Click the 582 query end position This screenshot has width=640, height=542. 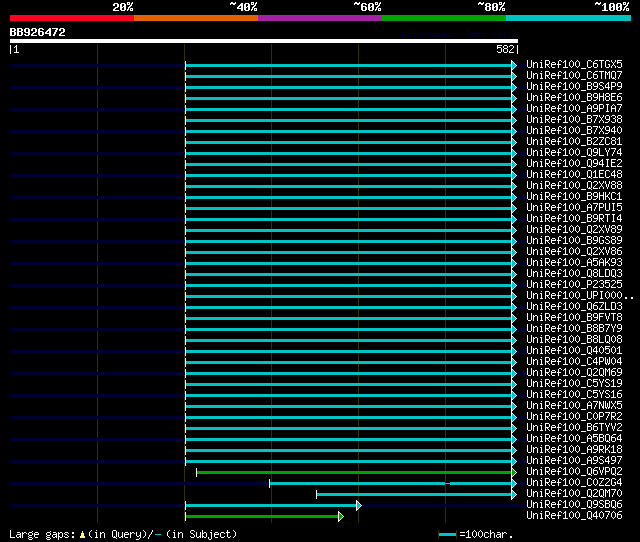point(506,49)
